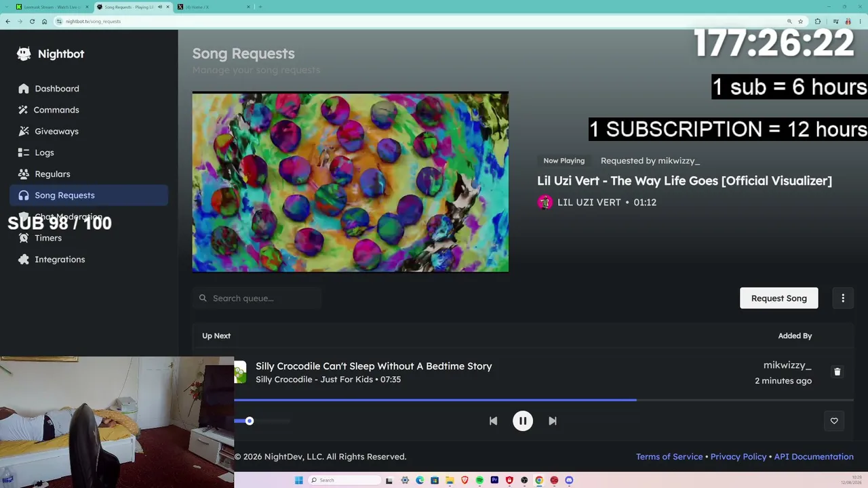Open the Dashboard page in the sidebar
868x488 pixels.
pyautogui.click(x=89, y=89)
